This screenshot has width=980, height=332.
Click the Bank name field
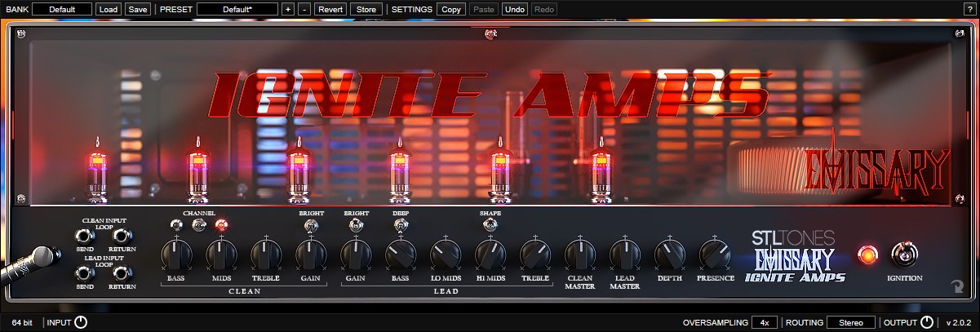click(x=62, y=9)
